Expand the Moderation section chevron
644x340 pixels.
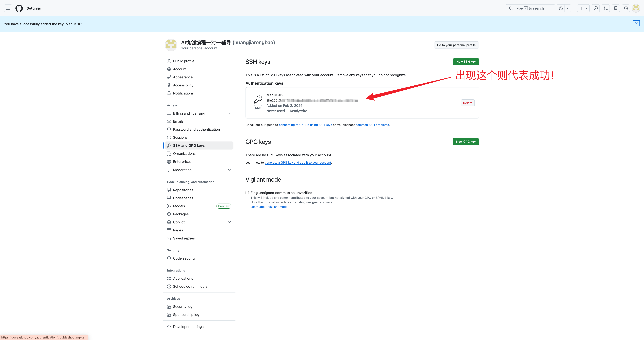click(229, 170)
